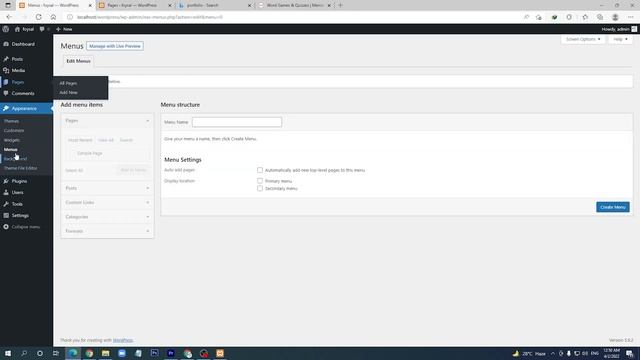Open the browser favorites star icon
Screen dimensions: 640x360
(585, 17)
